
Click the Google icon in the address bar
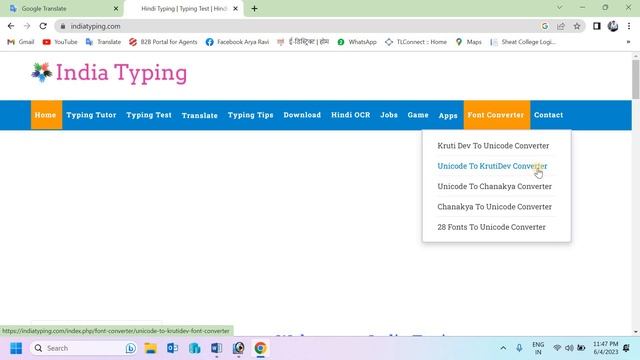(x=545, y=26)
